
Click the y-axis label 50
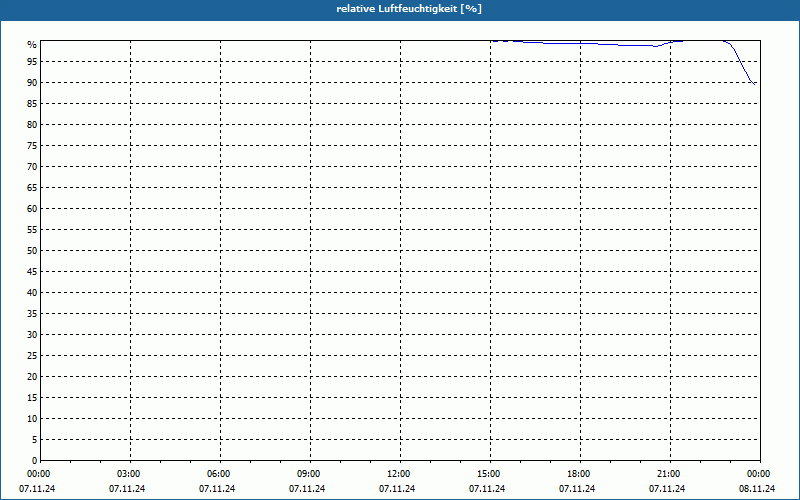coord(32,251)
